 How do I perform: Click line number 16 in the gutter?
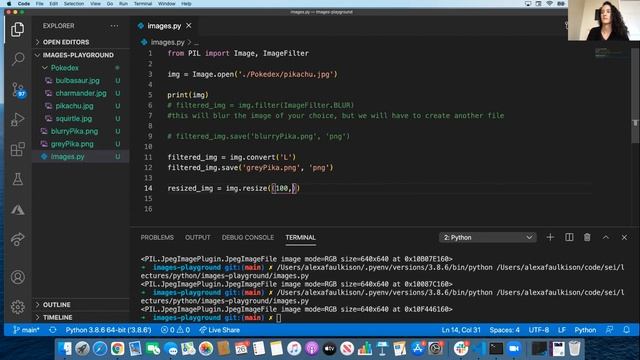(x=148, y=209)
